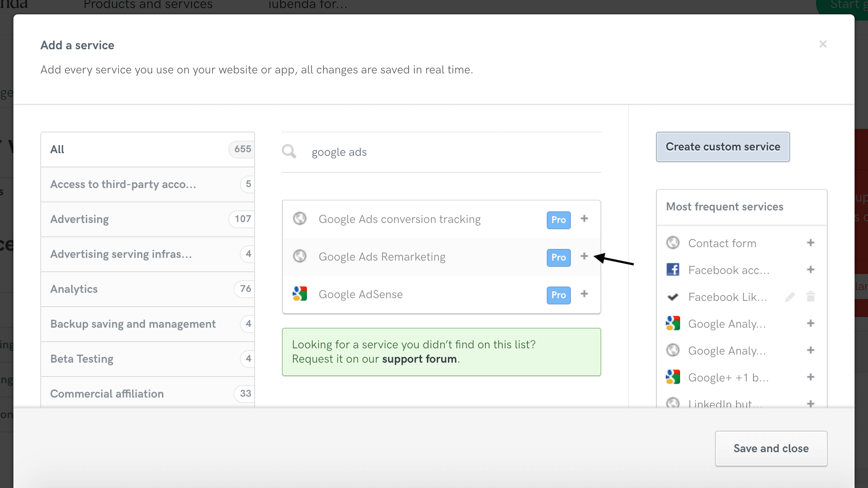Screen dimensions: 868x488
Task: Click the Google Analytics colorful icon
Action: (x=673, y=323)
